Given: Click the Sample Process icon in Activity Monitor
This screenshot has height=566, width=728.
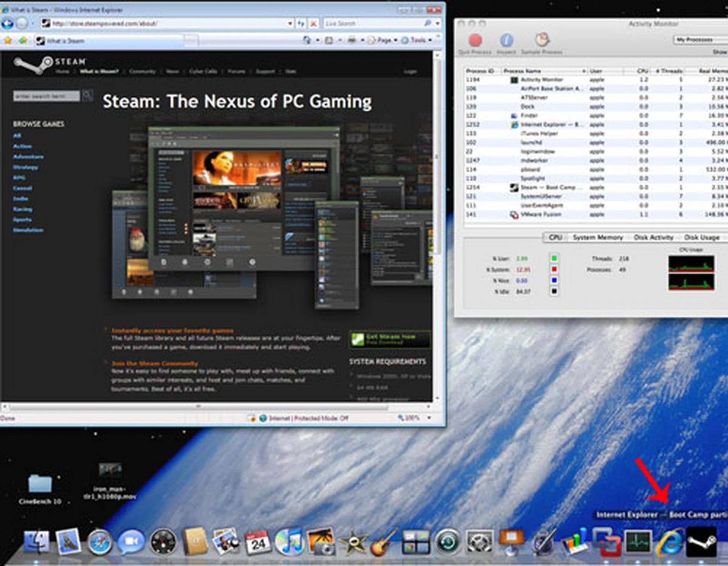Looking at the screenshot, I should click(x=541, y=39).
